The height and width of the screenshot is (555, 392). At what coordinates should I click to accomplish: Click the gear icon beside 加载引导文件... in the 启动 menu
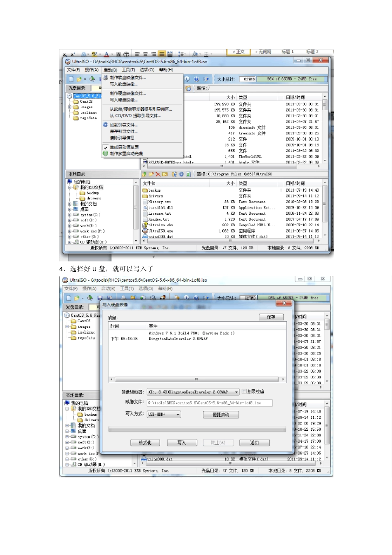click(105, 125)
